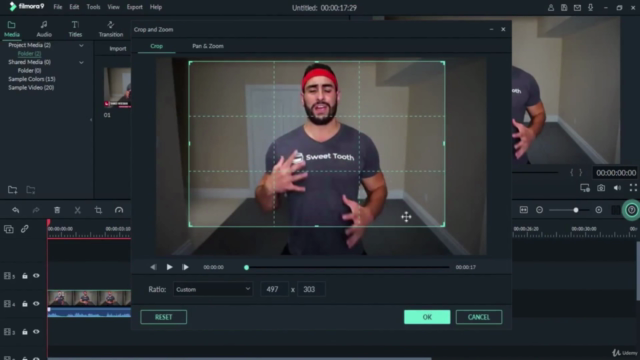Screen dimensions: 640x360
Task: Collapse the media panel with side arrow
Action: coord(91,120)
